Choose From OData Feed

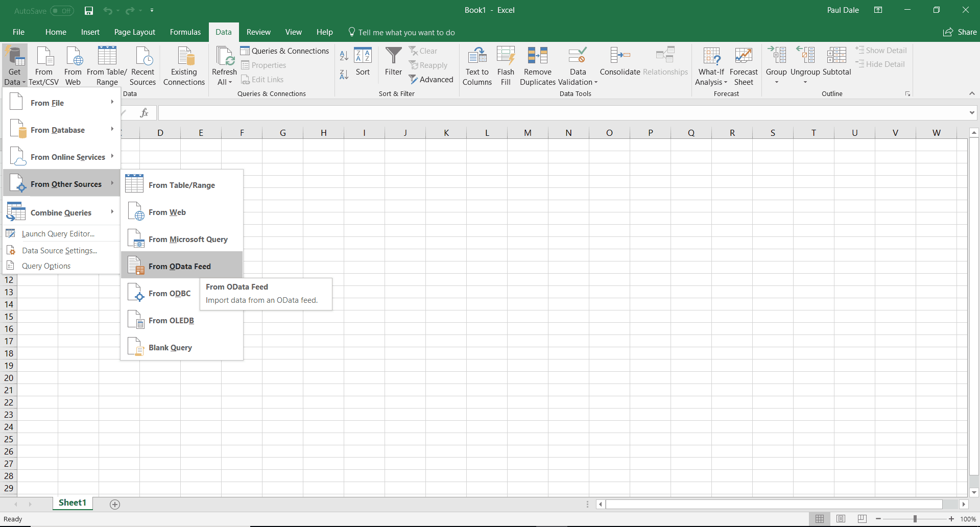pos(182,266)
